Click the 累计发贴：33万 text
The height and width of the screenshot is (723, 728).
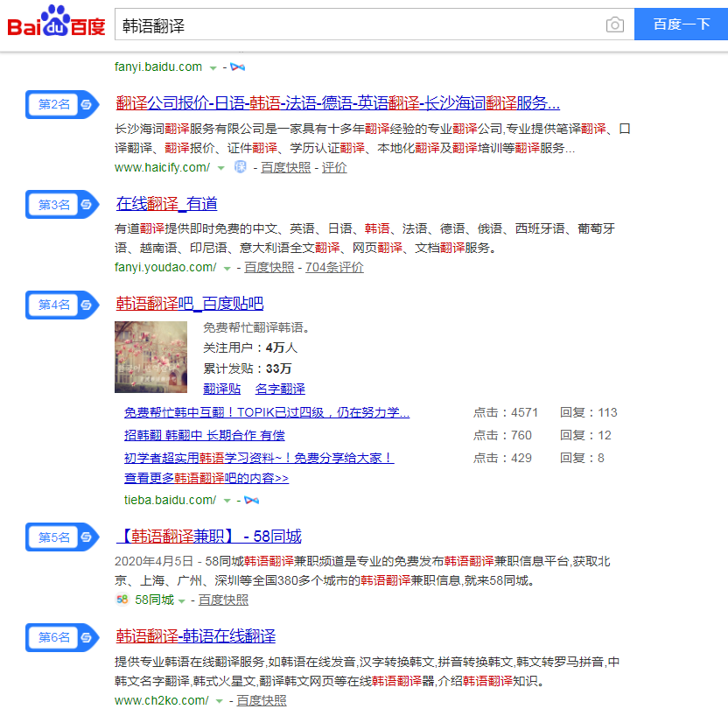pyautogui.click(x=247, y=369)
